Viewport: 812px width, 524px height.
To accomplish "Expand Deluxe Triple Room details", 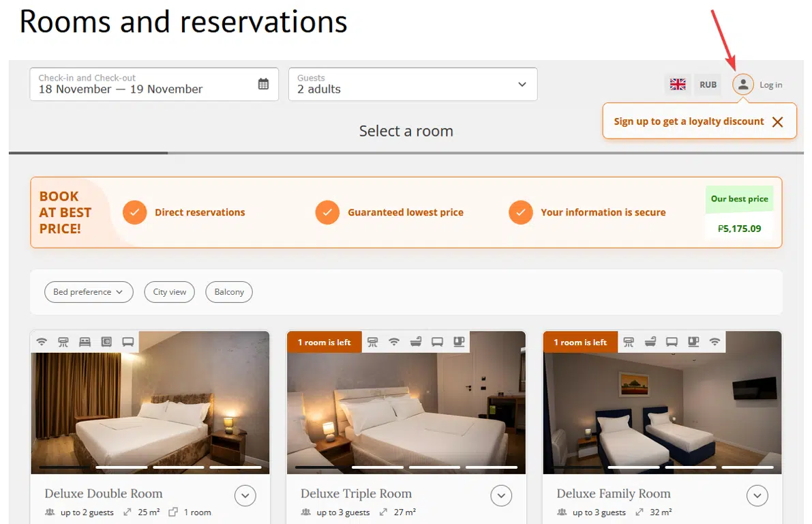I will click(501, 495).
